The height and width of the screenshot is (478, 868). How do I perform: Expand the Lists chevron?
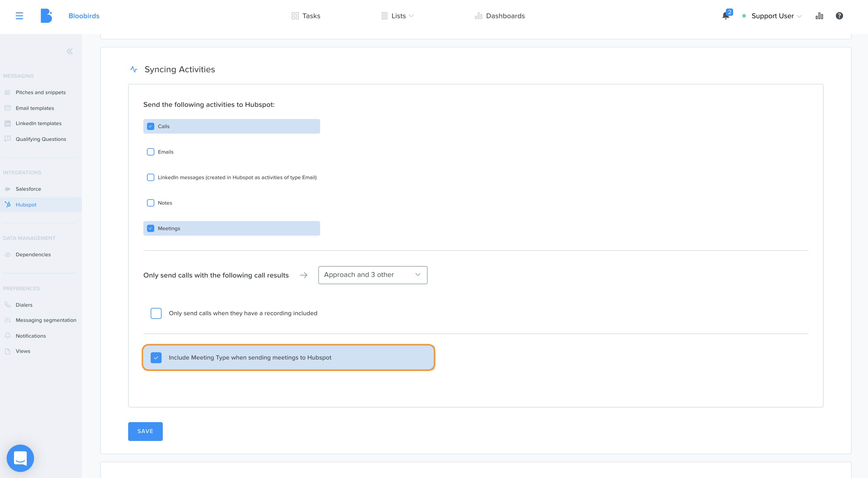click(411, 16)
